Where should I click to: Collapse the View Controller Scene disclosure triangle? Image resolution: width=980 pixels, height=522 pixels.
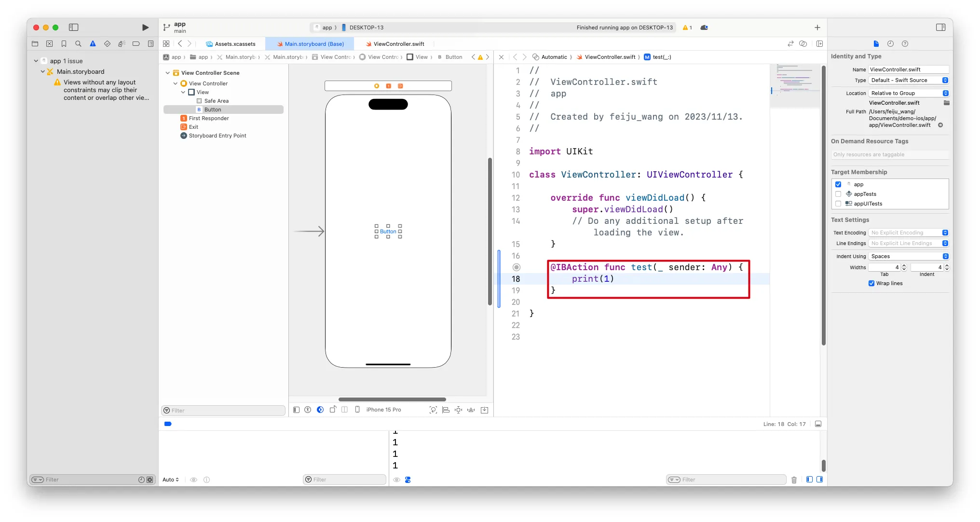pos(168,73)
